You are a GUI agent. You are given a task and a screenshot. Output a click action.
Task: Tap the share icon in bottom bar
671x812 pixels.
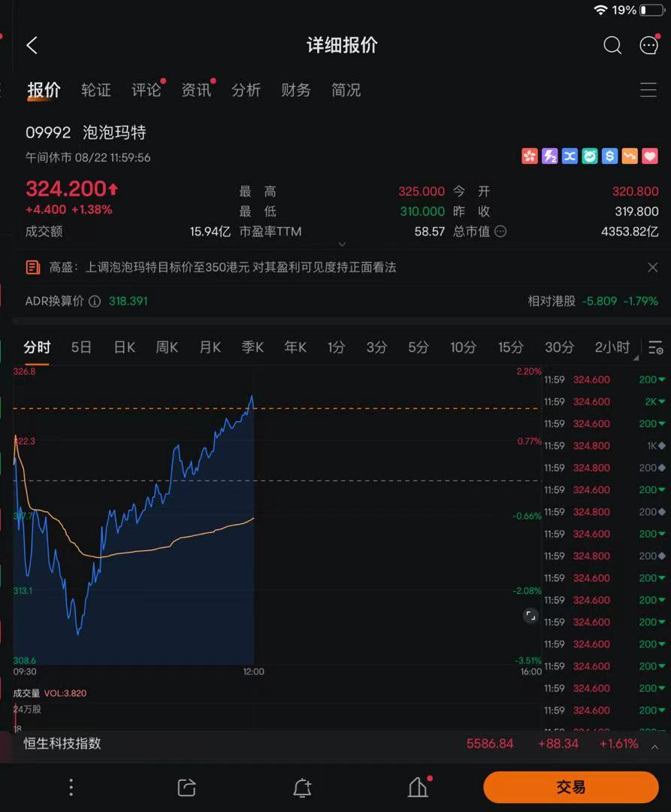187,787
